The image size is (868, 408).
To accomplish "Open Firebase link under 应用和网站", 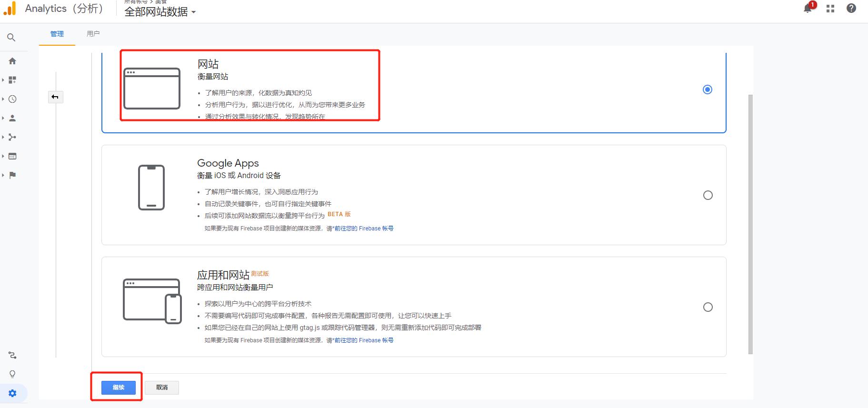I will point(364,340).
